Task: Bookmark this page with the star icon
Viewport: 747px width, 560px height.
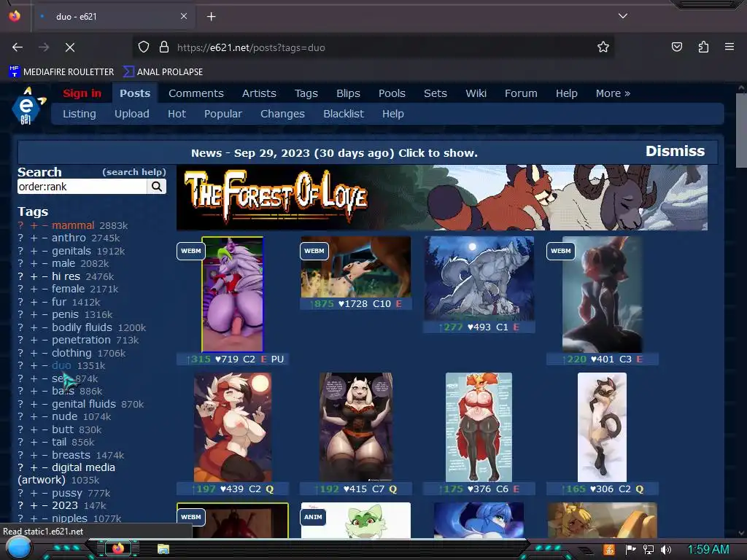Action: (x=603, y=47)
